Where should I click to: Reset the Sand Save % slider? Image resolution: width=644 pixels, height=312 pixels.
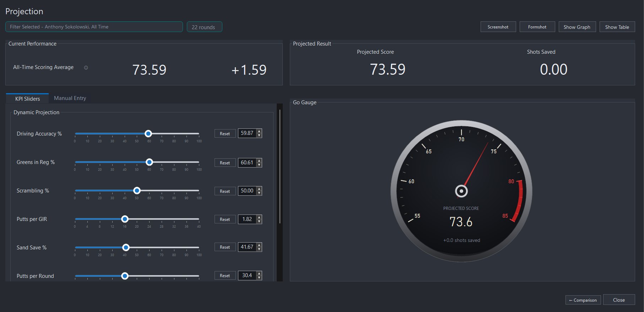click(x=225, y=247)
